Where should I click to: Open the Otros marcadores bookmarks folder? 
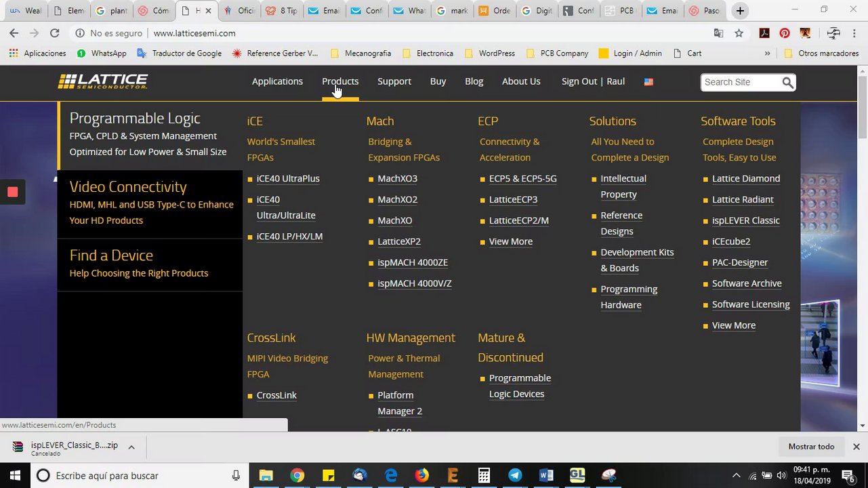(x=821, y=53)
